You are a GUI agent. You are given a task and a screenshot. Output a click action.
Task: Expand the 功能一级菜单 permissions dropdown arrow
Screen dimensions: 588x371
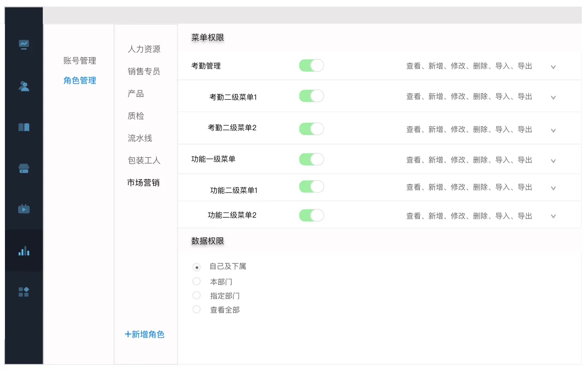(553, 161)
